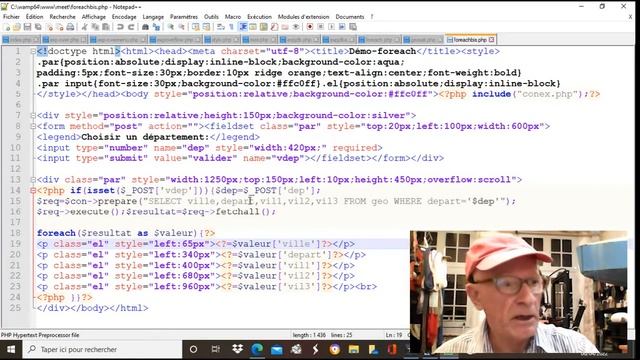
Task: Copy the selection via toolbar
Action: [x=95, y=27]
